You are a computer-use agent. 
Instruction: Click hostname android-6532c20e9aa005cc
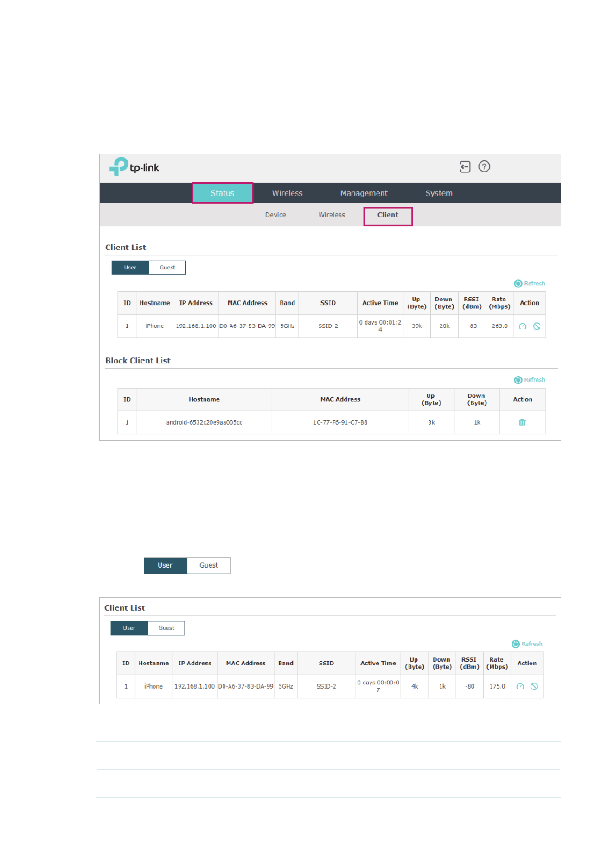pos(204,422)
